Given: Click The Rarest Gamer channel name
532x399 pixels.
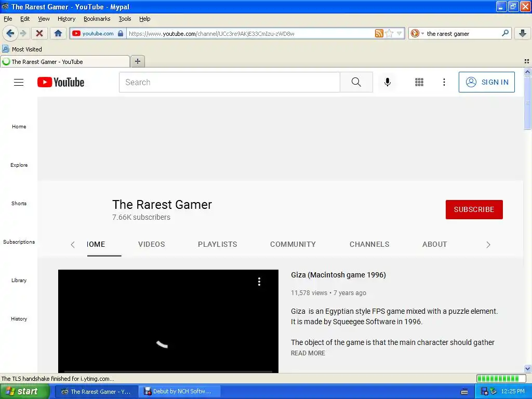Looking at the screenshot, I should point(162,205).
